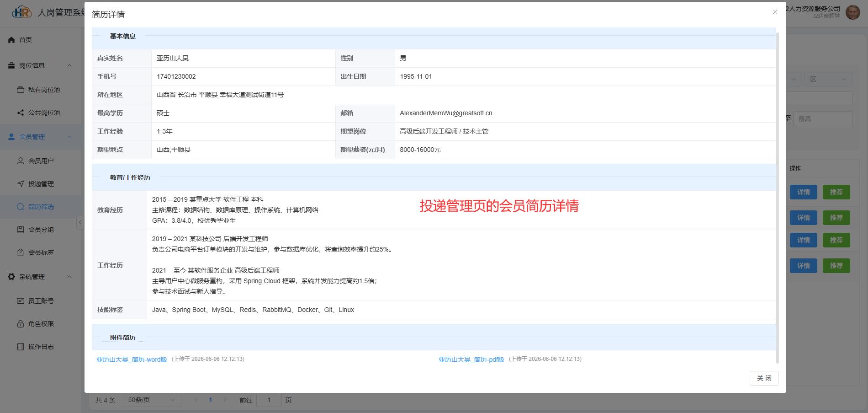Image resolution: width=868 pixels, height=413 pixels.
Task: Collapse the sidebar with the arrow handle
Action: 80,222
